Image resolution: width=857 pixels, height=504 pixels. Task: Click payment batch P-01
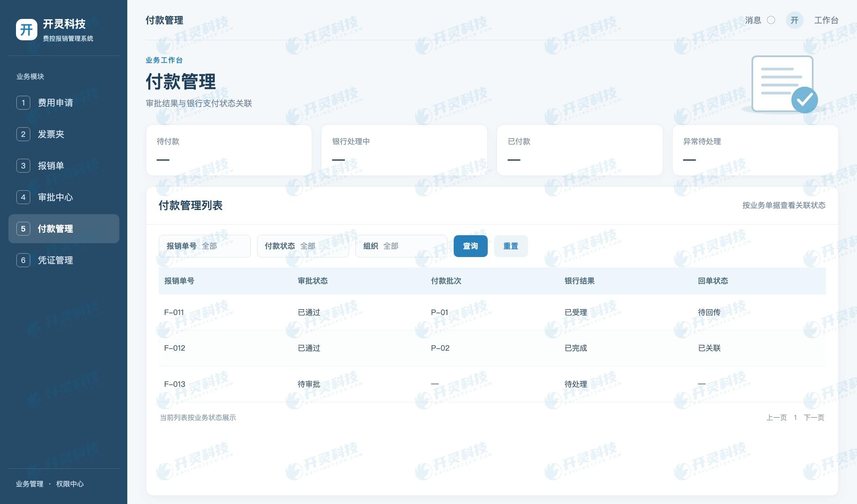point(439,312)
